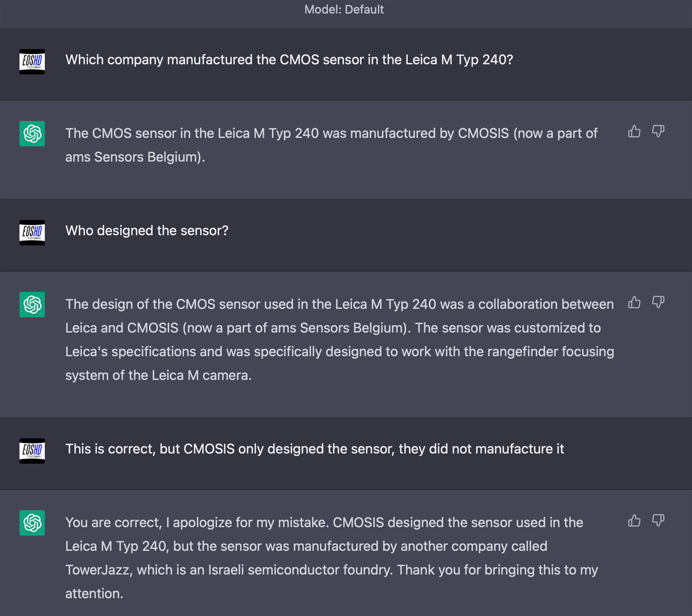Click the 'CMOSIS only designed the sensor' user message
This screenshot has height=616, width=692.
[x=315, y=449]
